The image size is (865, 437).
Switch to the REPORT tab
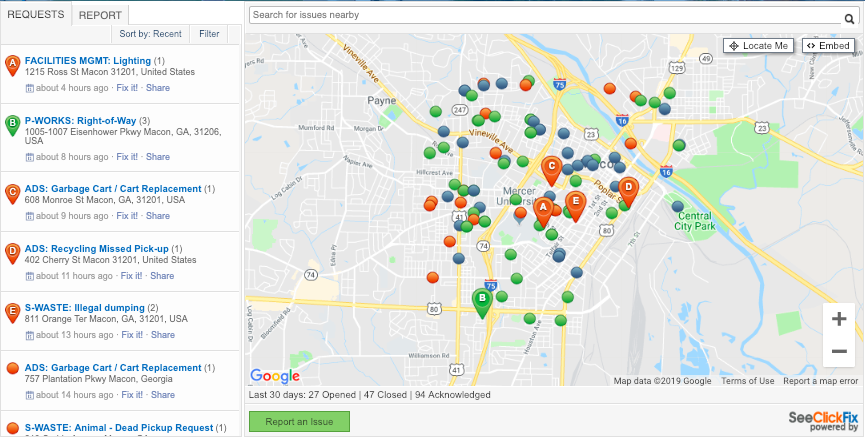(x=100, y=15)
